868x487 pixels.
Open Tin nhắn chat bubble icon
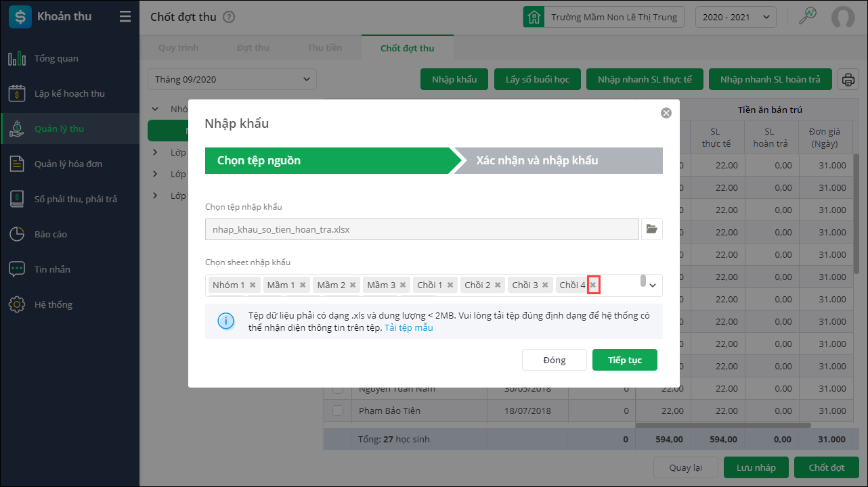[17, 270]
